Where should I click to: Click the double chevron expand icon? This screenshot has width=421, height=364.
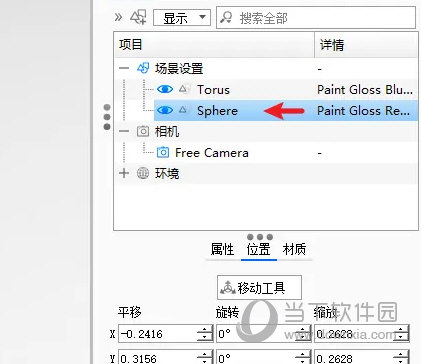118,17
